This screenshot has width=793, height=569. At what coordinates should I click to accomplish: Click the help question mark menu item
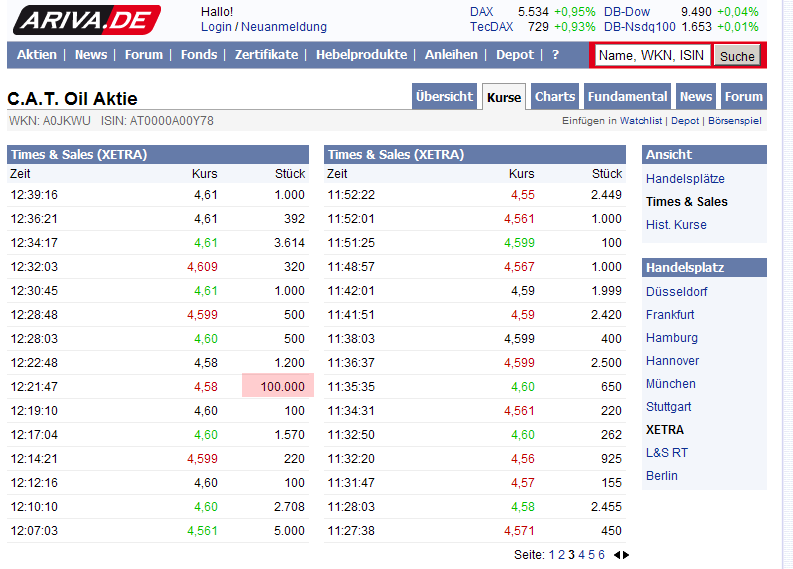(556, 55)
